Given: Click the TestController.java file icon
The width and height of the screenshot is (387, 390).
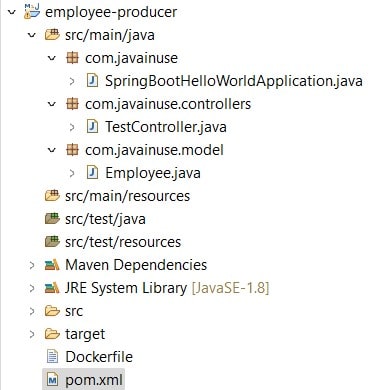Looking at the screenshot, I should tap(92, 127).
